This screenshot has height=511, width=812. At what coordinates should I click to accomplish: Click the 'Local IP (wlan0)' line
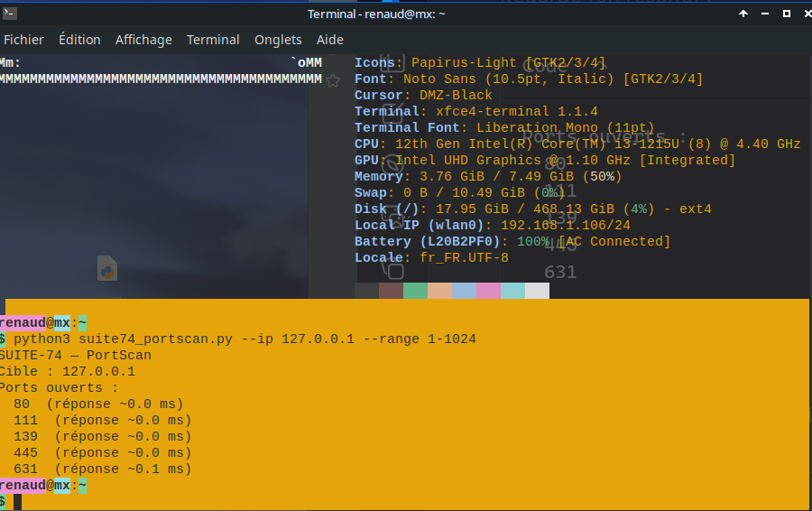(493, 225)
